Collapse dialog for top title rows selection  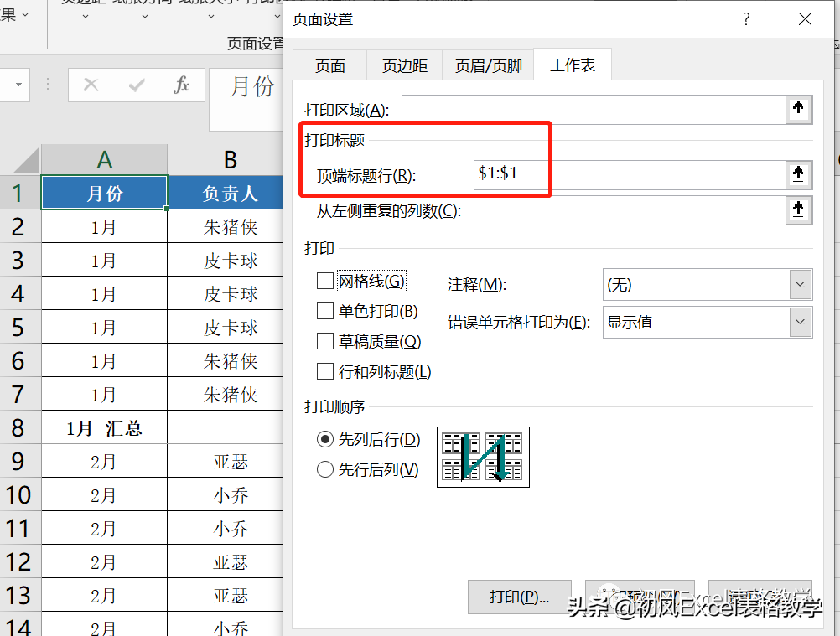click(x=798, y=174)
